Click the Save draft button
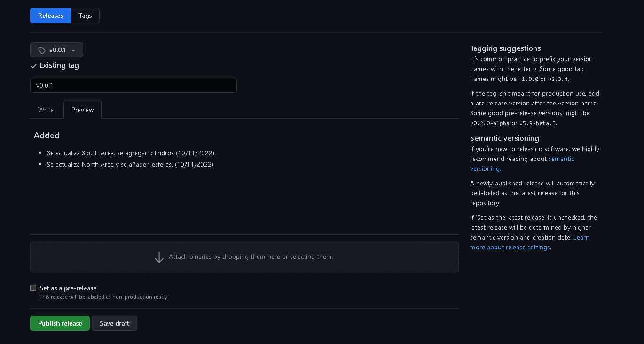This screenshot has width=644, height=344. click(x=114, y=323)
